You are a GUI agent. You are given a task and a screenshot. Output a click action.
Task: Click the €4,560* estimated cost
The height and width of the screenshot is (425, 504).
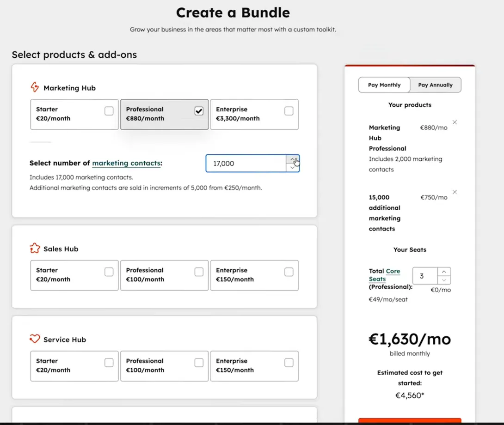pyautogui.click(x=410, y=395)
